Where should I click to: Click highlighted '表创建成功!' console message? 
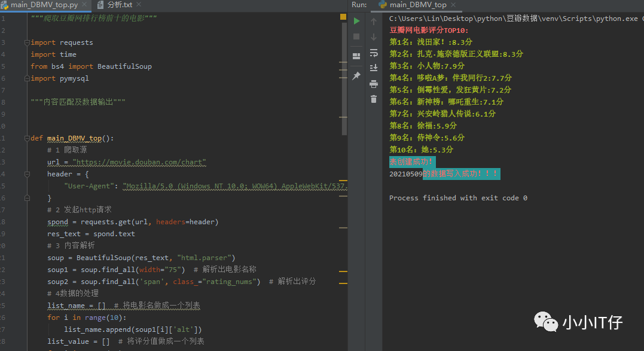click(x=412, y=162)
